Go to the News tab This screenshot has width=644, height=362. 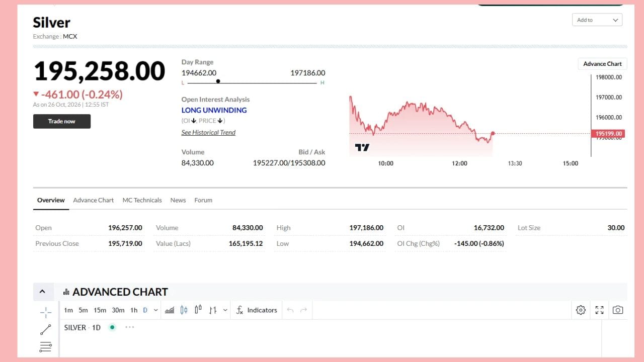click(178, 200)
